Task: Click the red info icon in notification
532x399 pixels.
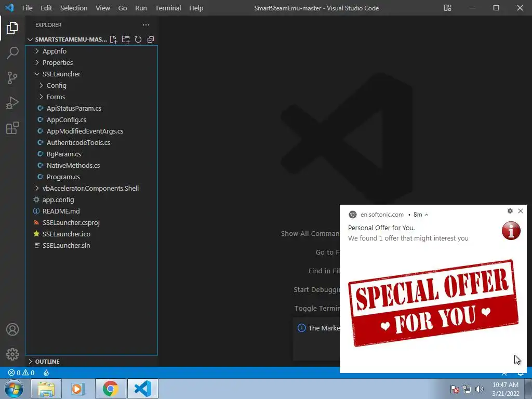Action: pos(511,231)
